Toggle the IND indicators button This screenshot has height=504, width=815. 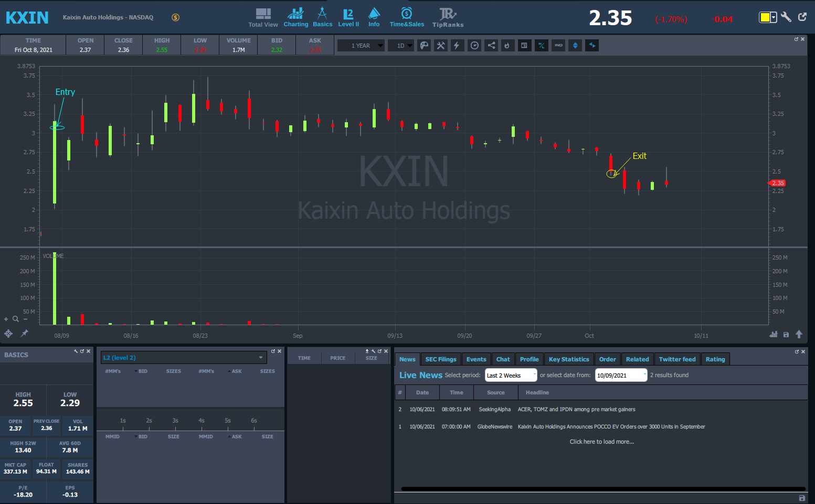click(558, 46)
